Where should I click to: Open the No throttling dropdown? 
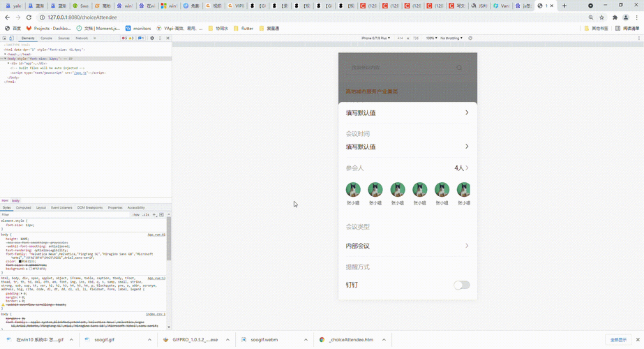coord(451,38)
